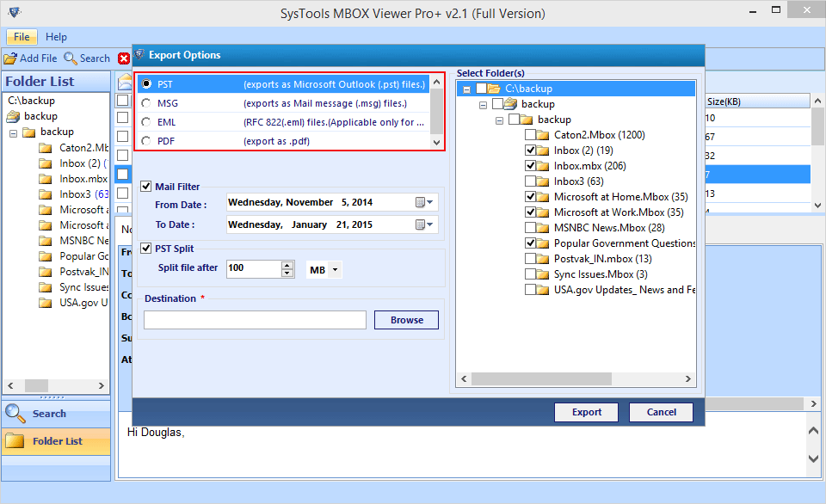Click the Search magnifier icon in the bottom-left pane

tap(15, 414)
